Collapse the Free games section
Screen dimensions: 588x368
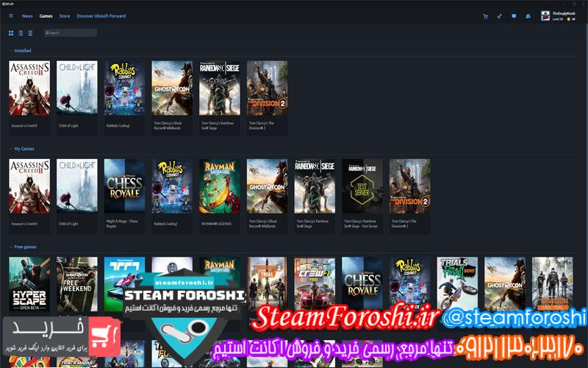pyautogui.click(x=10, y=247)
